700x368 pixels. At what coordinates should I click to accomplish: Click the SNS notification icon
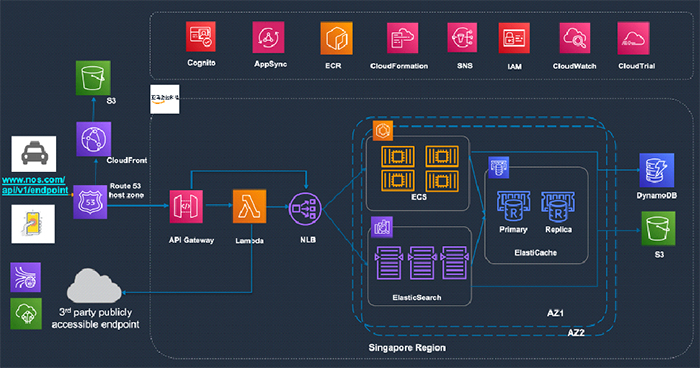coord(462,38)
